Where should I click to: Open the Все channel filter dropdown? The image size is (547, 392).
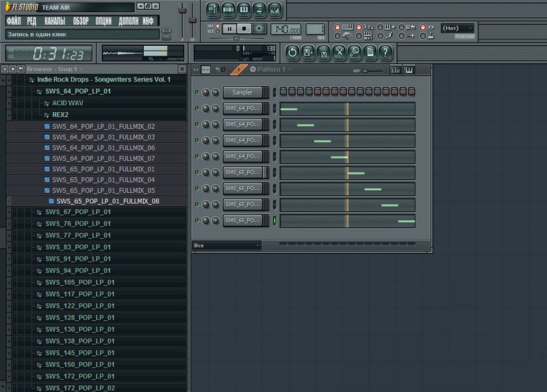point(227,245)
